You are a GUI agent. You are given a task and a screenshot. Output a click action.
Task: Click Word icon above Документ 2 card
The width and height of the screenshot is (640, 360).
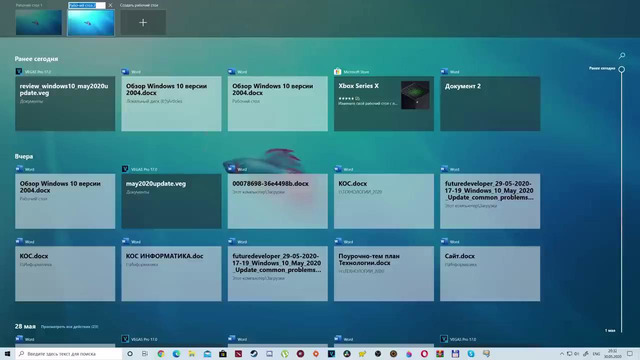tap(444, 71)
